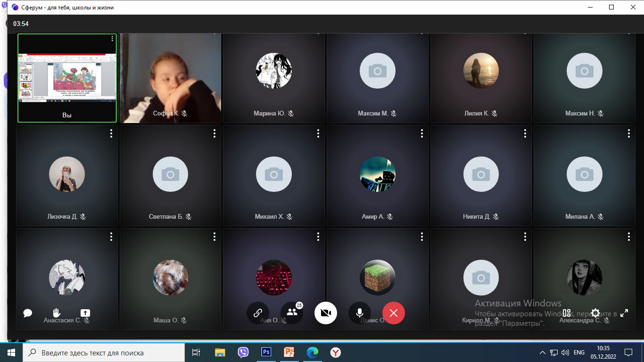Open options menu for Маша О.
644x362 pixels.
(215, 236)
